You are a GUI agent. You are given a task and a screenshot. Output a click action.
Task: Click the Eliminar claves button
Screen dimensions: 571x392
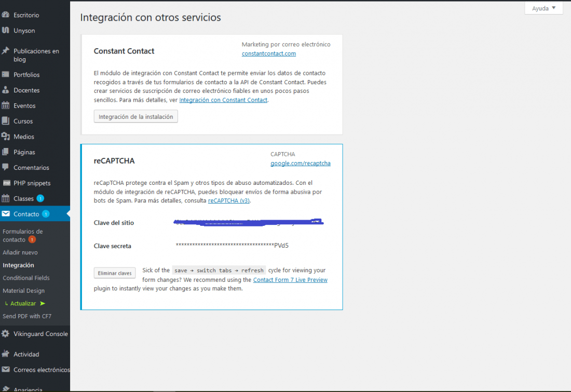coord(115,273)
